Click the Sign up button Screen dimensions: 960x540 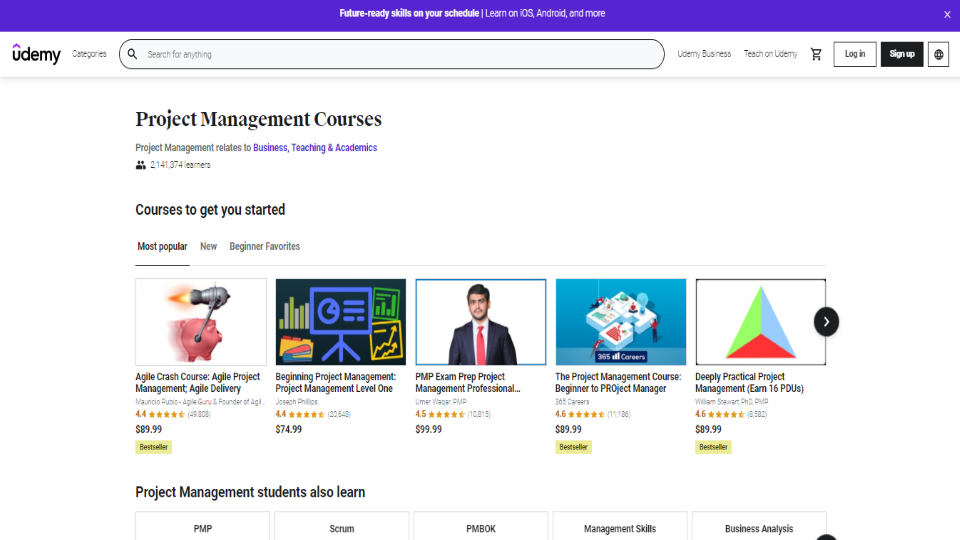[902, 54]
